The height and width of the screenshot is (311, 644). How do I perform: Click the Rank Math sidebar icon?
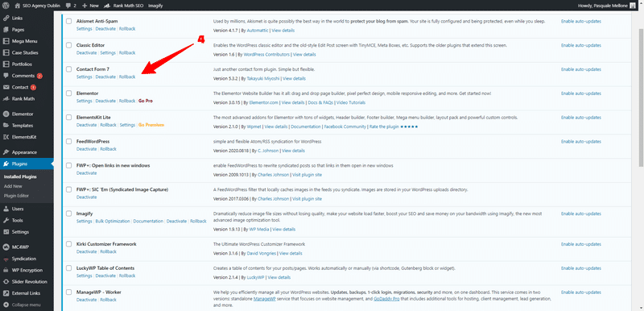point(6,98)
